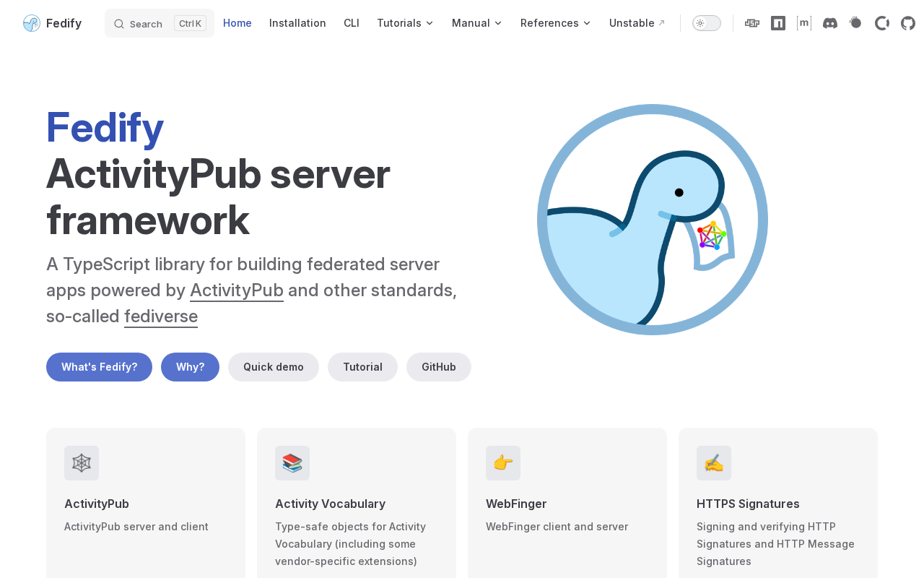The height and width of the screenshot is (578, 924).
Task: Click the magnifying glass search icon
Action: [x=119, y=24]
